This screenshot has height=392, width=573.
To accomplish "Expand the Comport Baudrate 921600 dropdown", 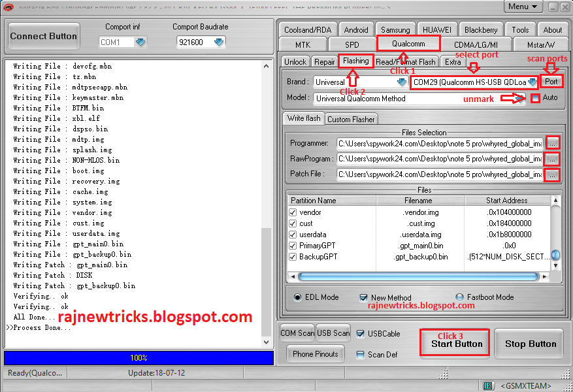I will [x=219, y=42].
